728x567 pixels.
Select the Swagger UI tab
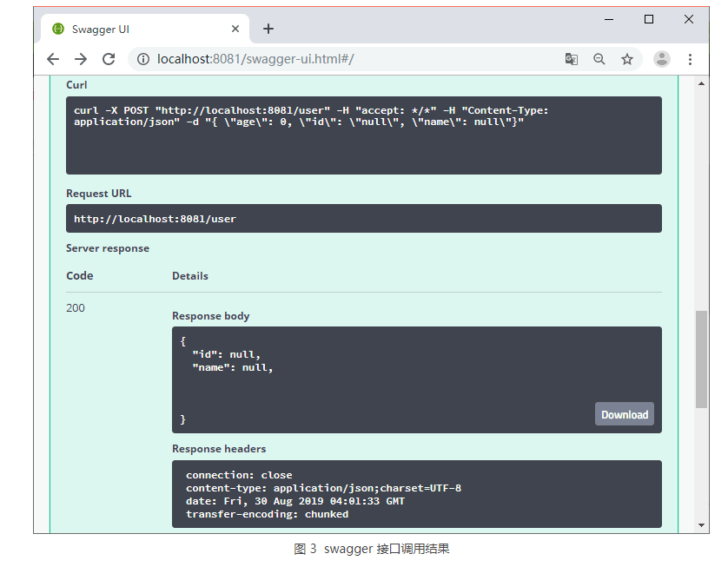click(145, 29)
